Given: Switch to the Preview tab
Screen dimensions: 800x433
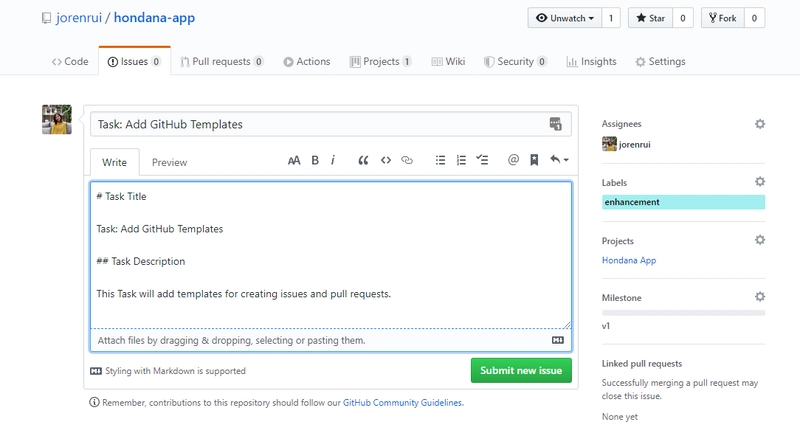Looking at the screenshot, I should coord(169,162).
